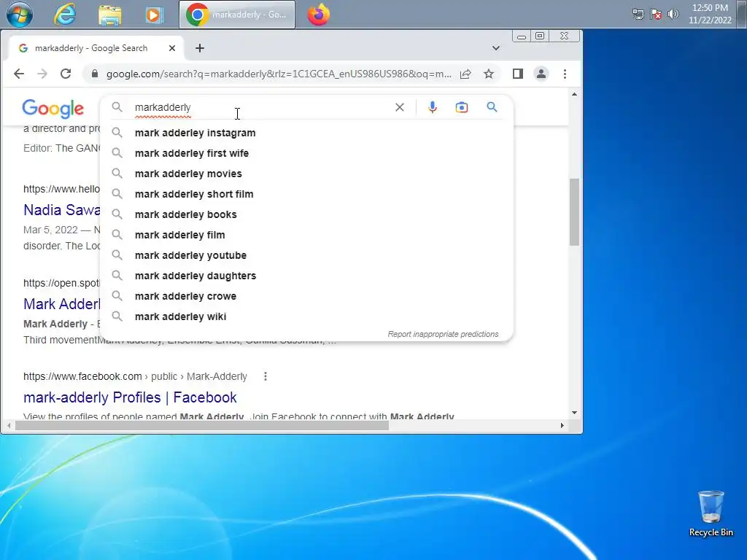The width and height of the screenshot is (747, 560).
Task: Choose suggestion mark adderley instagram
Action: pyautogui.click(x=307, y=133)
